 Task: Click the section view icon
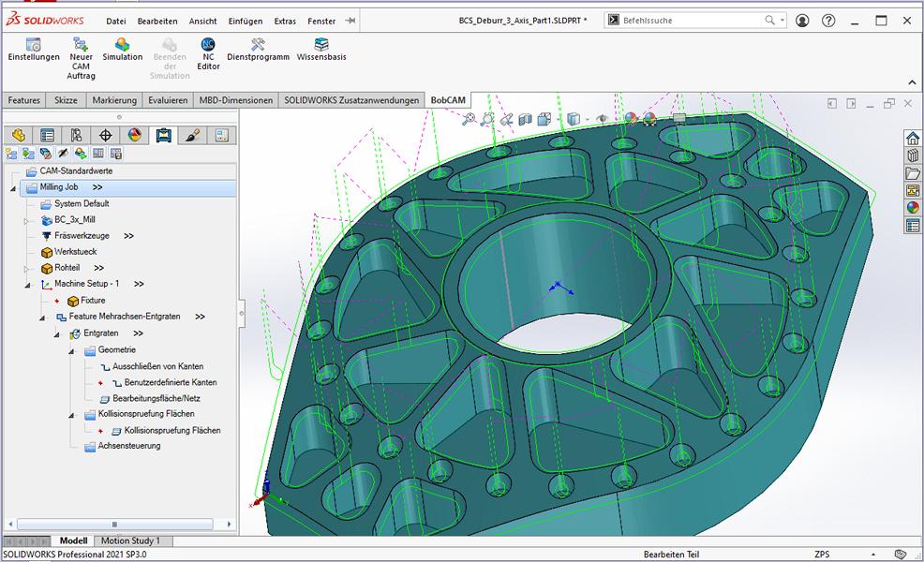click(x=525, y=120)
